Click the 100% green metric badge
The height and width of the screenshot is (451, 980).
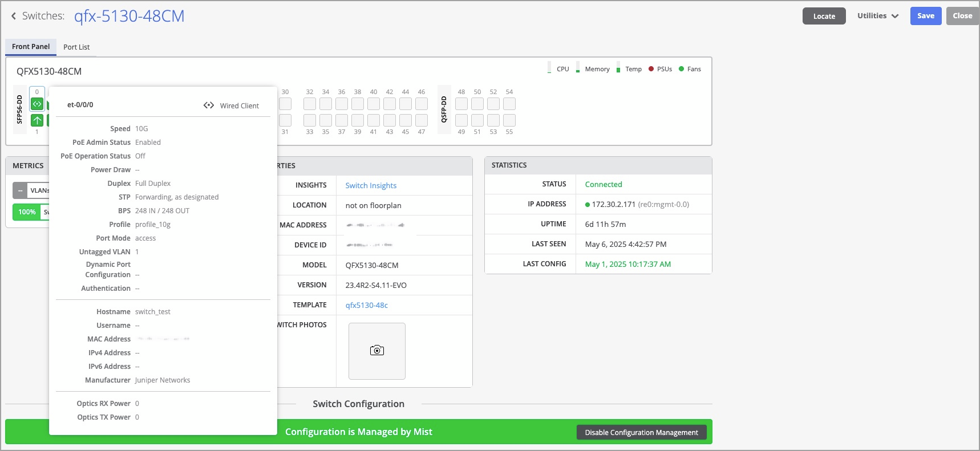coord(27,212)
